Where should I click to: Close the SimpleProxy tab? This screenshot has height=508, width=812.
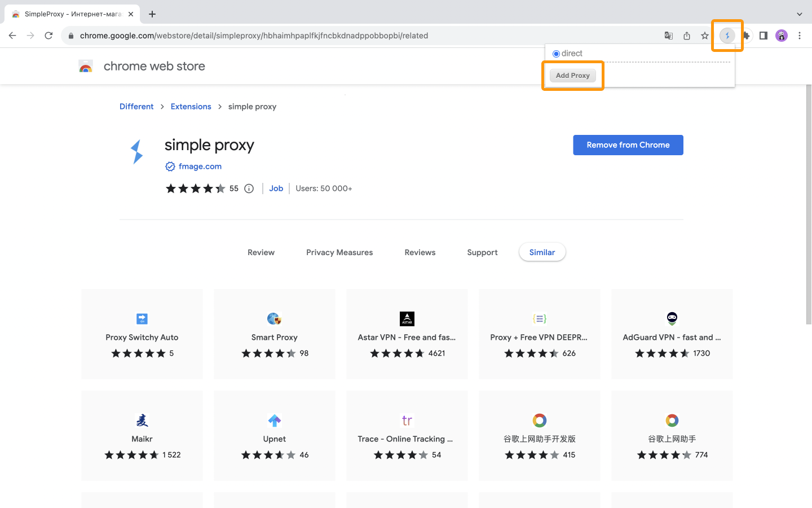(131, 14)
